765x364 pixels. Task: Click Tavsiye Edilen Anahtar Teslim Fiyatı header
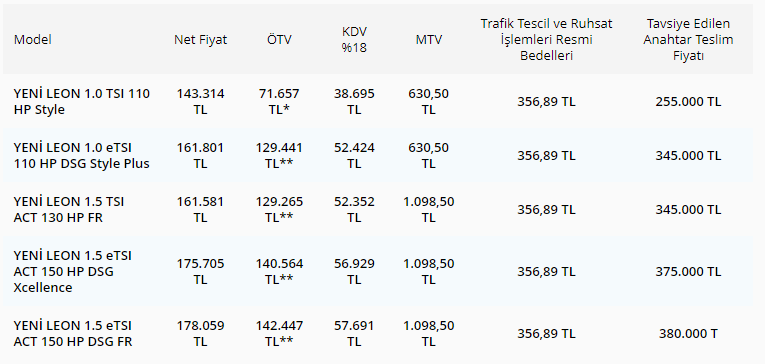tap(688, 40)
